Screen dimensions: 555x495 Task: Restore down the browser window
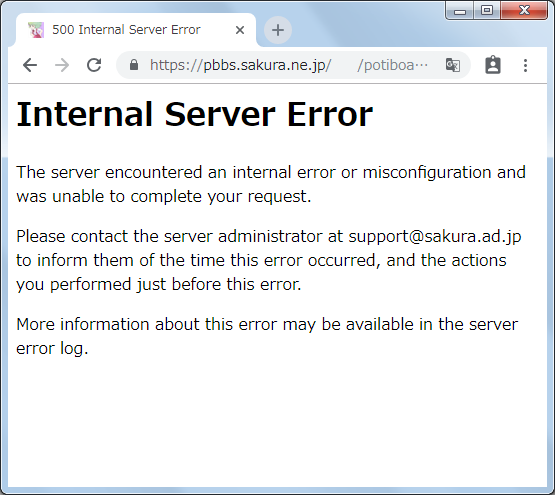tap(487, 11)
